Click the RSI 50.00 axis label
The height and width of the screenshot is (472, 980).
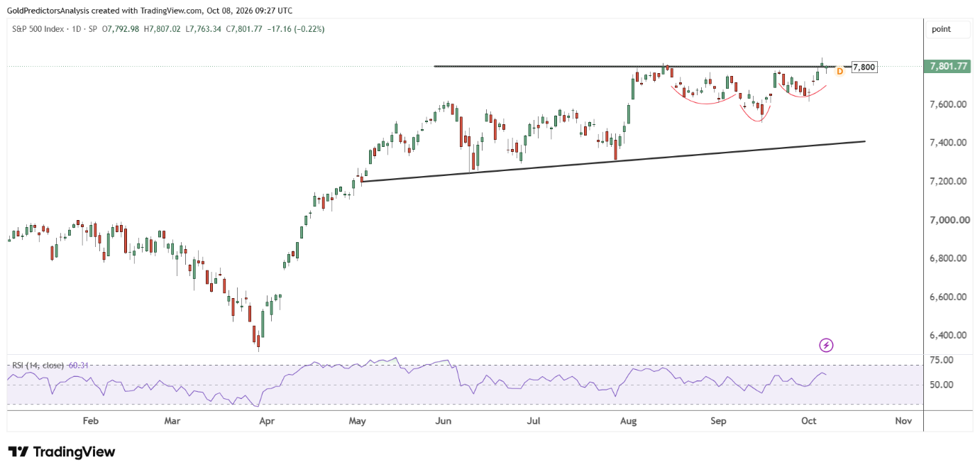[x=942, y=385]
